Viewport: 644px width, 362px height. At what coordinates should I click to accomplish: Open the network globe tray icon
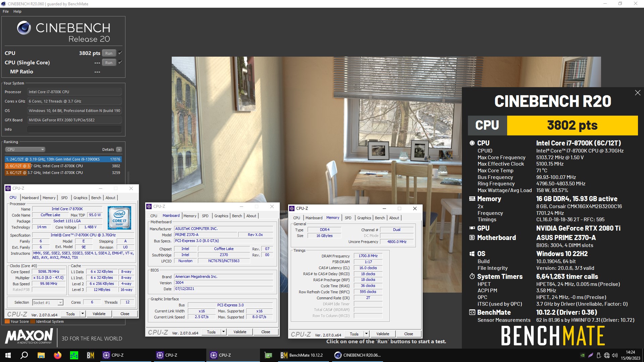pyautogui.click(x=607, y=355)
